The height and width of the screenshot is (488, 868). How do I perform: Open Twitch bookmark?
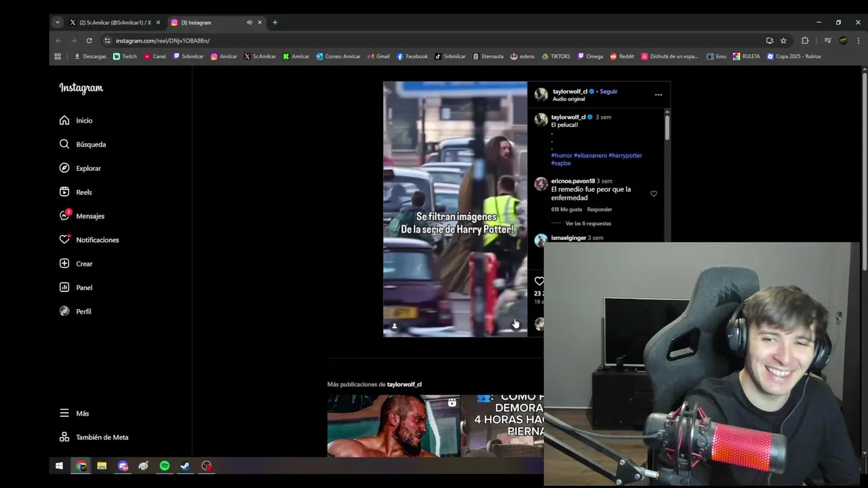click(x=125, y=56)
